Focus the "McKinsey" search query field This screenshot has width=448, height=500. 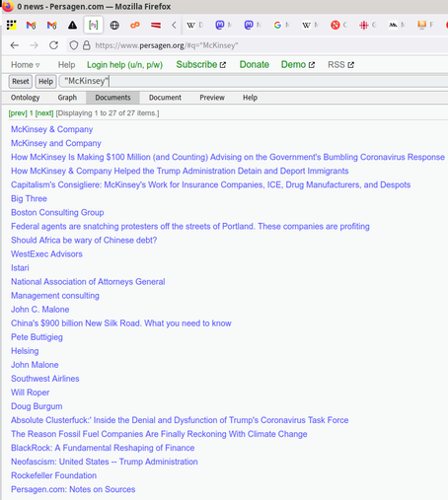pyautogui.click(x=254, y=81)
